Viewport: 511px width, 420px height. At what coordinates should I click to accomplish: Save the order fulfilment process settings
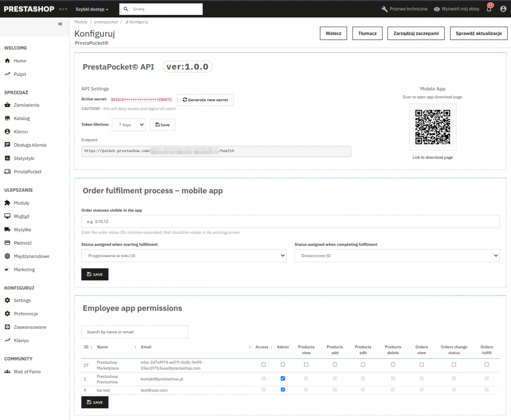95,274
